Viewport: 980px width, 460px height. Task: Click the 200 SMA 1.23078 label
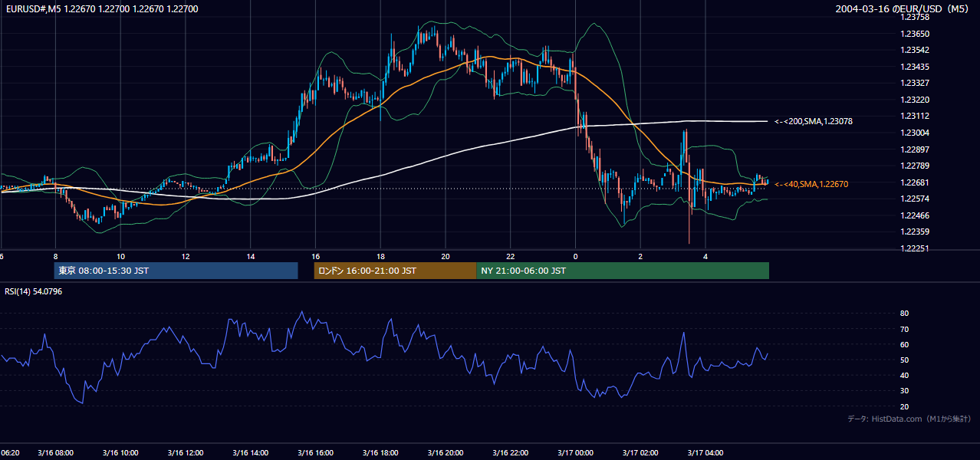tap(814, 121)
